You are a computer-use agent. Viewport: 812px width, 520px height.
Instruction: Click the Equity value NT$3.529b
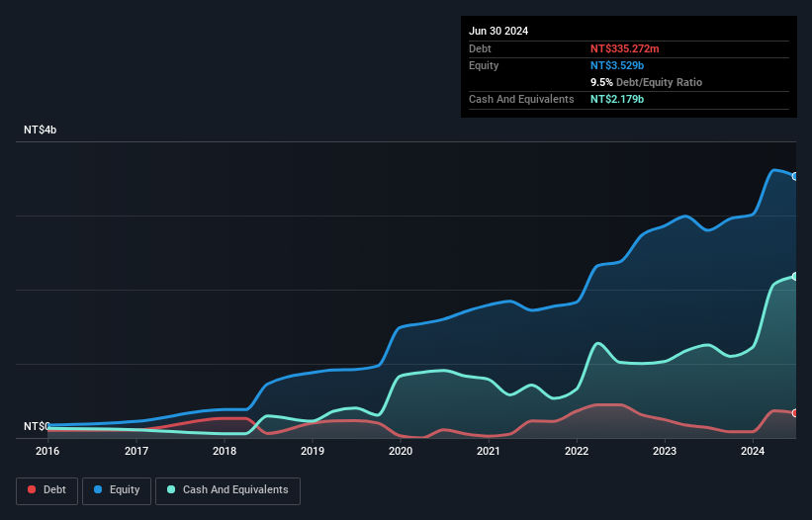(x=617, y=65)
